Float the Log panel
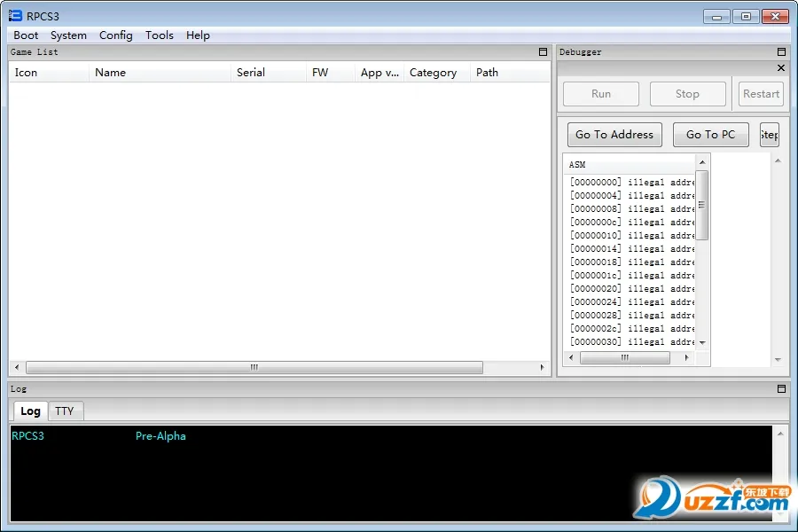798x532 pixels. (x=781, y=389)
